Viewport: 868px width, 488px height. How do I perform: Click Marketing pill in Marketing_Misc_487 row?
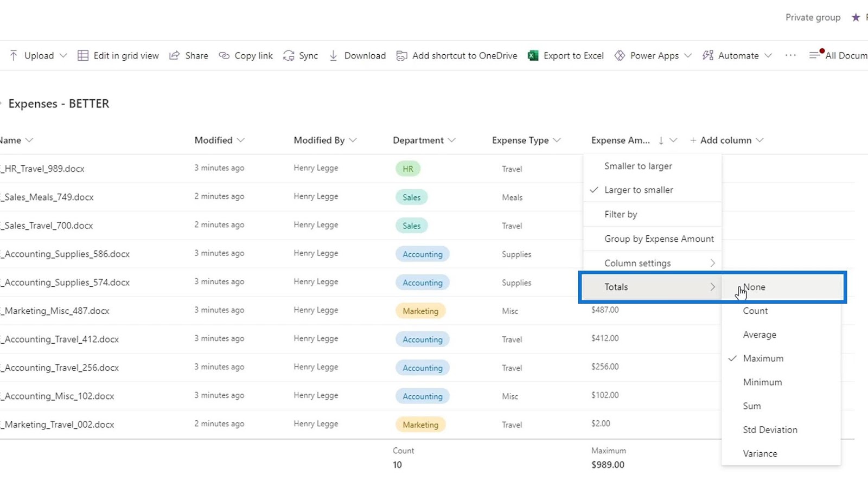click(x=420, y=311)
